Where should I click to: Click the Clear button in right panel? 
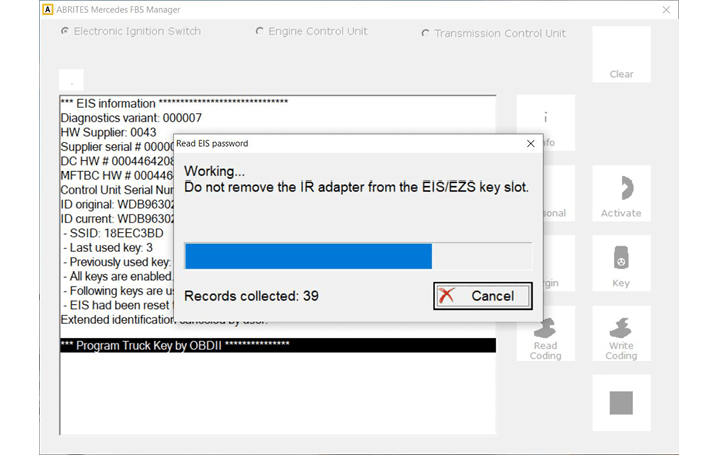(621, 55)
